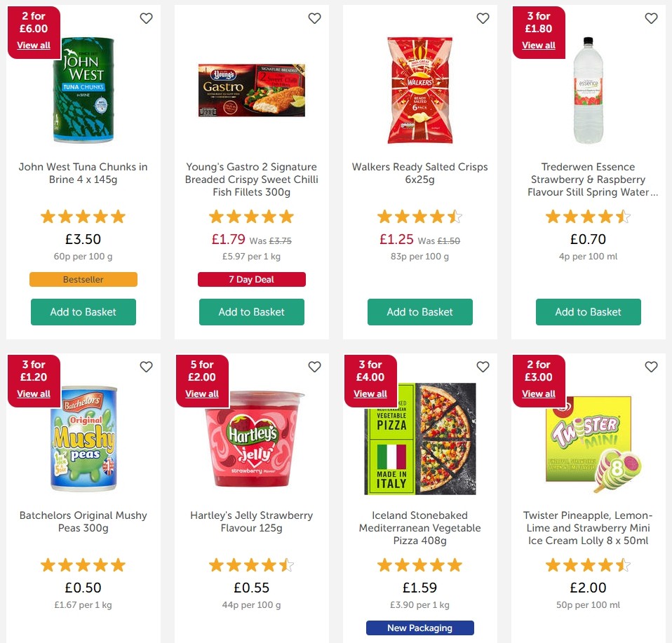Save Batchelors Mushy Peas with the heart icon
672x643 pixels.
click(146, 367)
